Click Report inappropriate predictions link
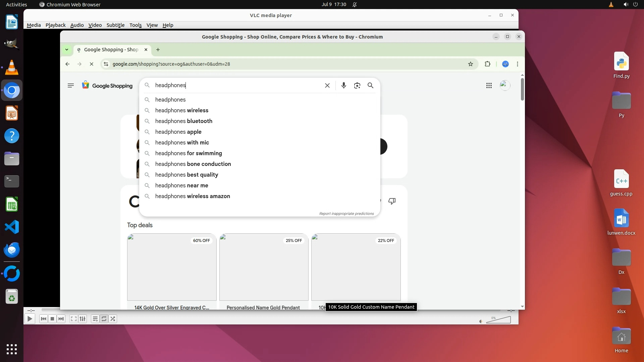 [346, 214]
